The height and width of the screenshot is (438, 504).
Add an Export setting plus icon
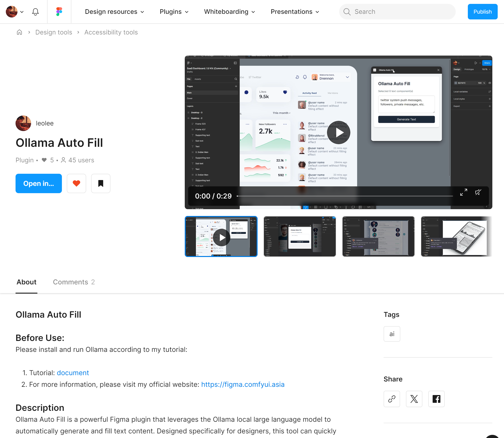[490, 106]
